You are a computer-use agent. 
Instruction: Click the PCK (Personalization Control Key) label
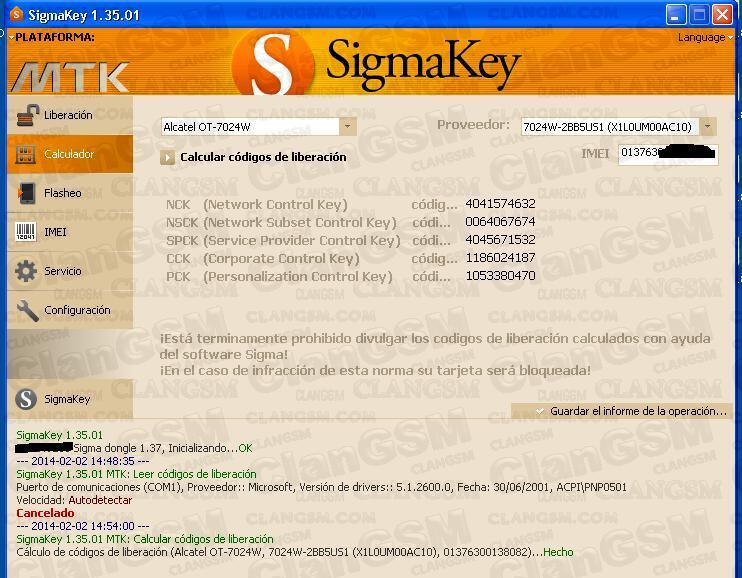(x=279, y=276)
